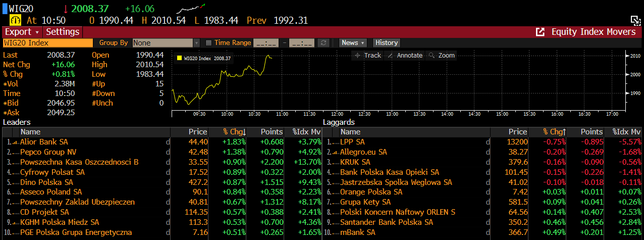Screen dimensions: 644x240
Task: Click the refresh icon beside Time Range
Action: coord(324,43)
